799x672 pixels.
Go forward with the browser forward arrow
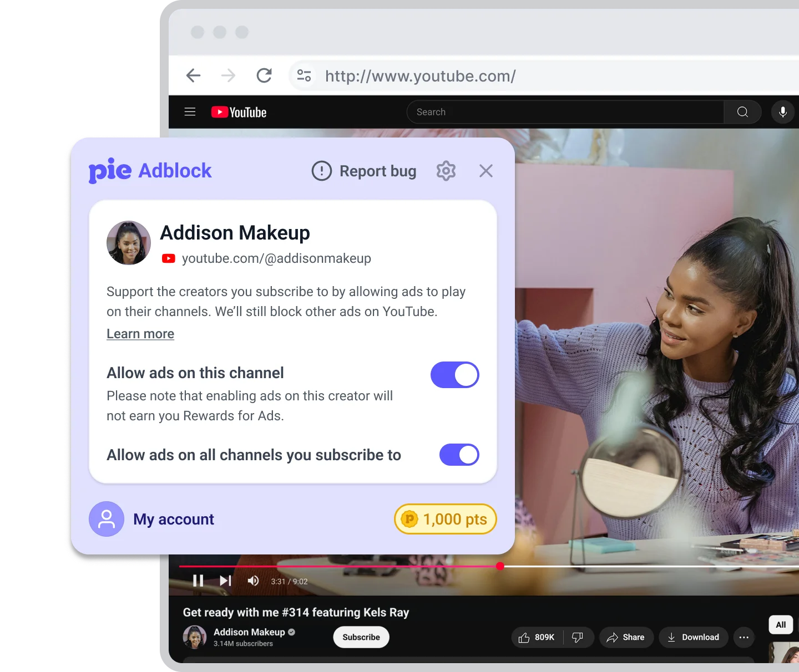(228, 75)
